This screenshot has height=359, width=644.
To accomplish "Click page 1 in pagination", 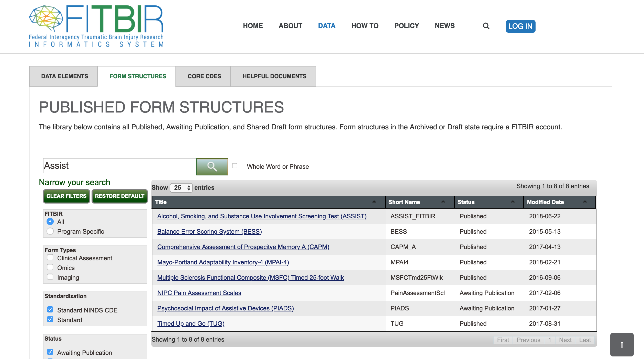I will tap(550, 340).
